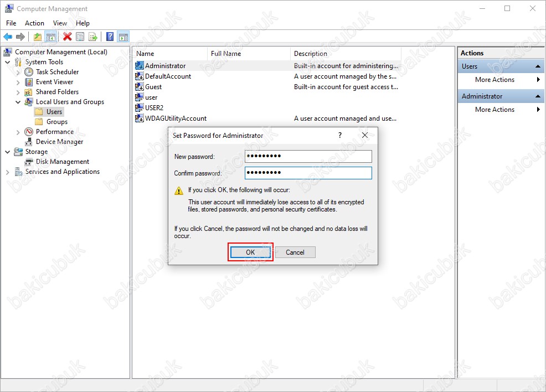Sort by the Full Name column header
Image resolution: width=546 pixels, height=392 pixels.
[249, 54]
